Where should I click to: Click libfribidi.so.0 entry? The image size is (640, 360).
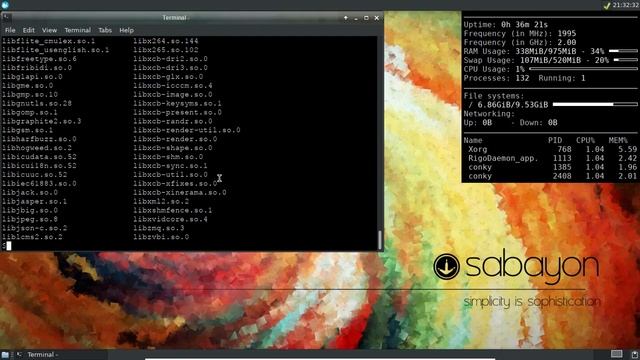(x=37, y=68)
